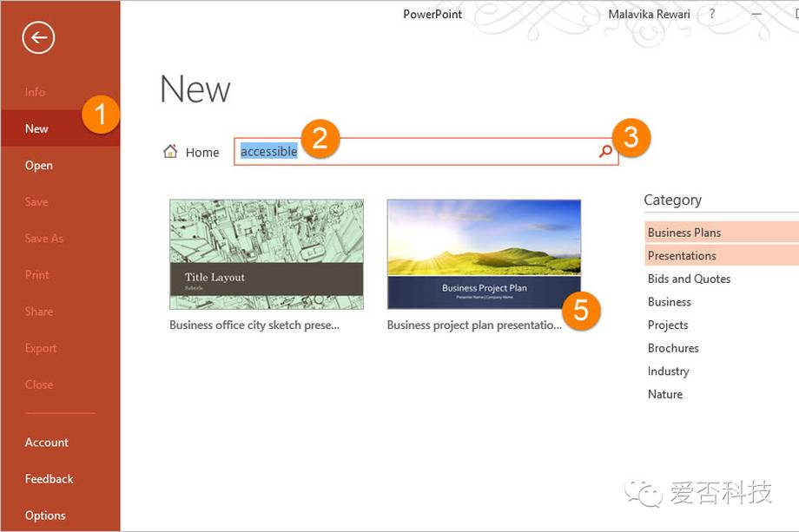799x532 pixels.
Task: Minimize the PowerPoint window
Action: [756, 14]
